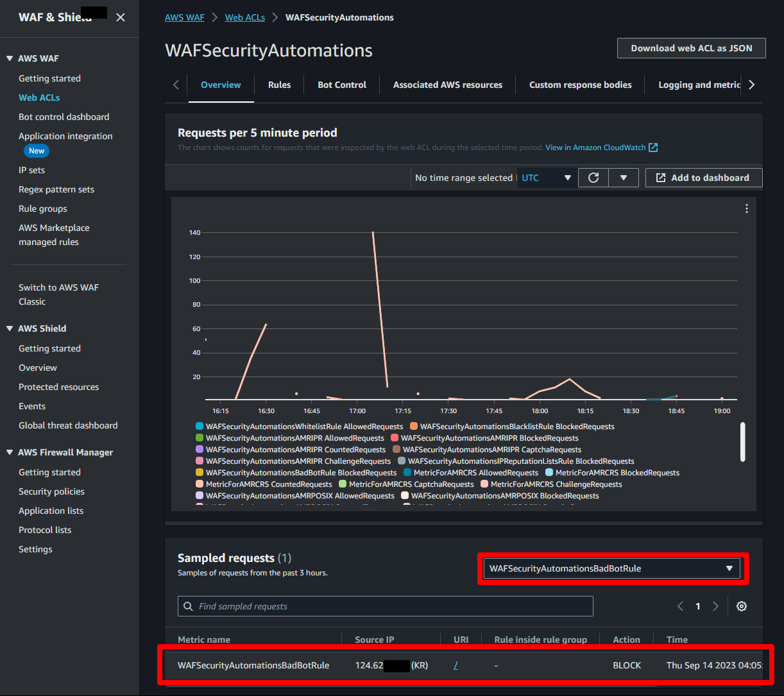Toggle MetricForAMRCRS CaptchaRequests legend entry
This screenshot has height=696, width=784.
tap(406, 484)
